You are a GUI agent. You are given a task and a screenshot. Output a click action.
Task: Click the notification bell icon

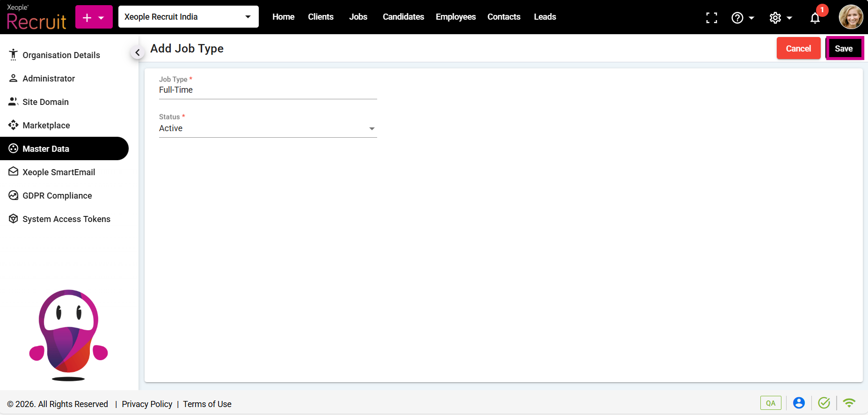[815, 18]
